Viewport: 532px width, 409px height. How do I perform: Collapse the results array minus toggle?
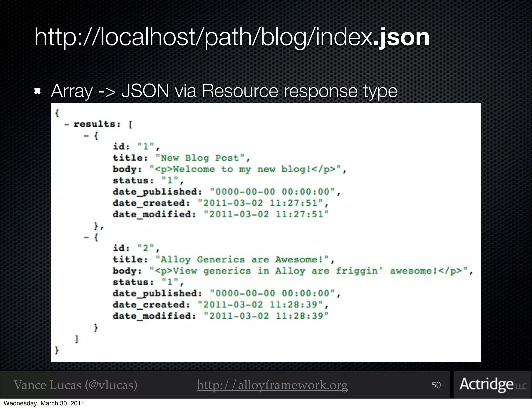coord(67,125)
